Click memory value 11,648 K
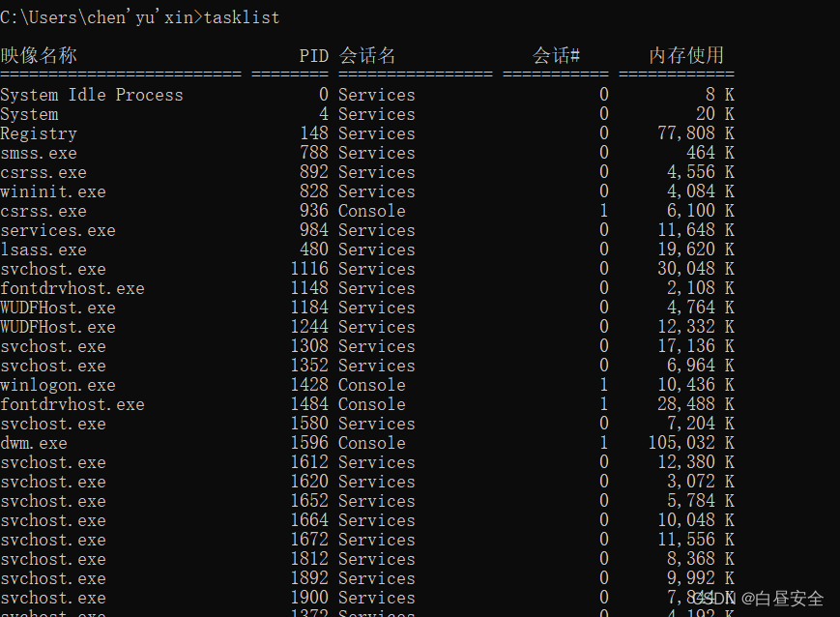Screen dimensions: 840x617 click(x=696, y=230)
